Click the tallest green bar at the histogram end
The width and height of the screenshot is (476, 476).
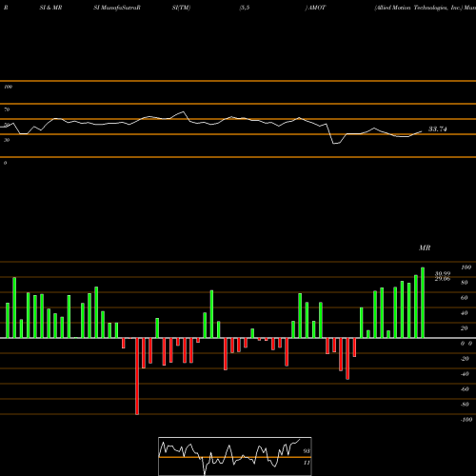point(423,303)
